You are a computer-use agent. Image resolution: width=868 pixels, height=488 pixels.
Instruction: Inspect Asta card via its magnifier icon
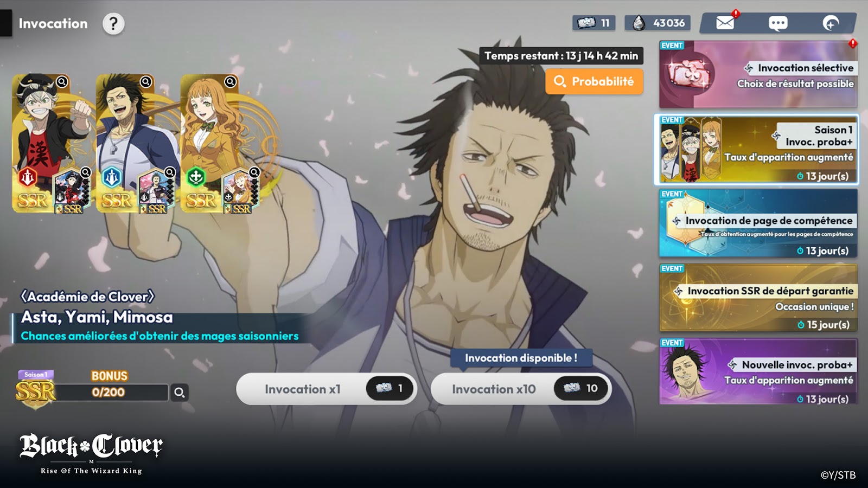tap(62, 82)
